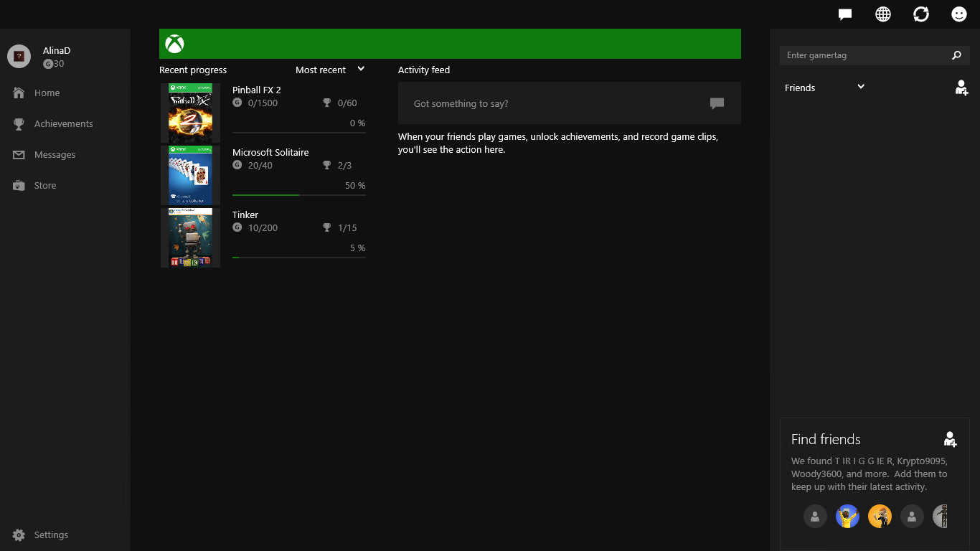Click the AlinaD profile avatar
Image resolution: width=980 pixels, height=551 pixels.
pos(19,57)
